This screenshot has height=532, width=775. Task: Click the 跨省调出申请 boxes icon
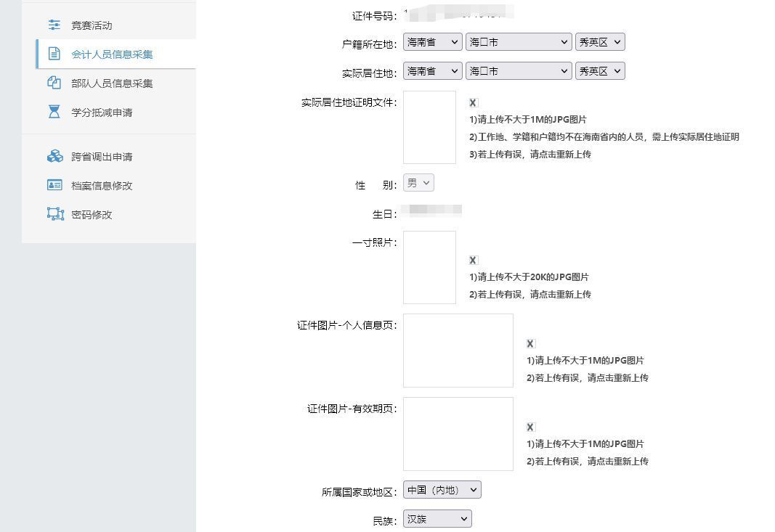click(x=54, y=155)
